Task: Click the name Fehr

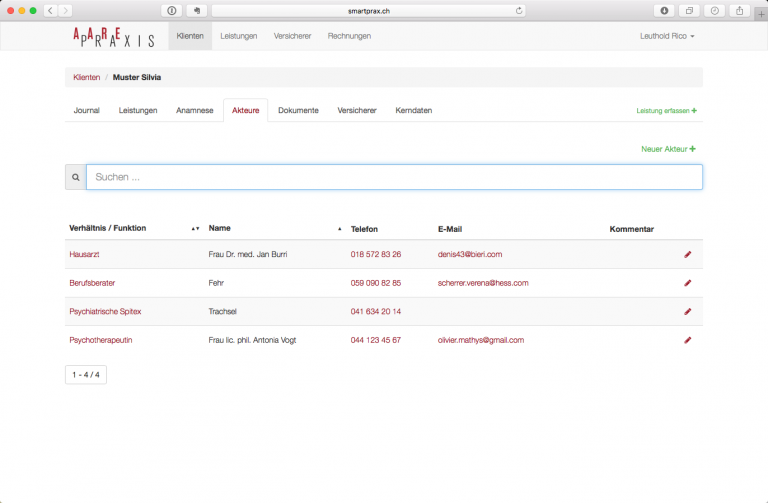Action: (216, 283)
